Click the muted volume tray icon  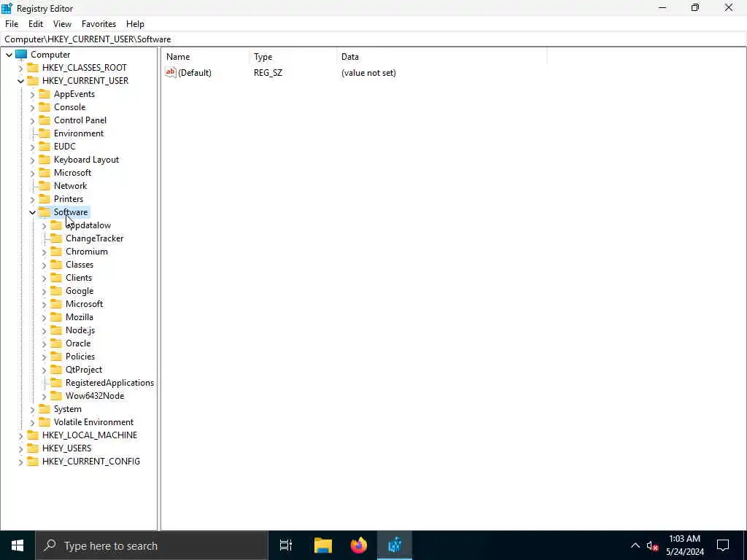tap(652, 545)
